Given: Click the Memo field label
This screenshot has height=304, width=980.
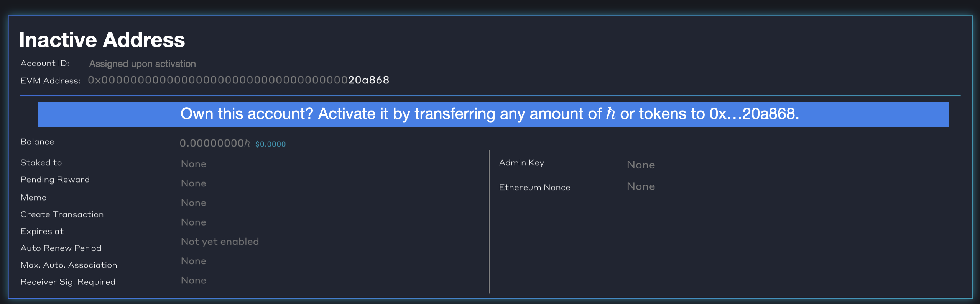Looking at the screenshot, I should point(35,197).
